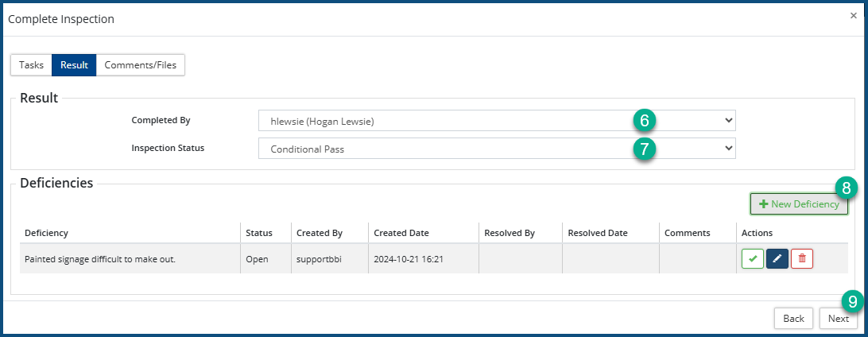This screenshot has width=868, height=337.
Task: Open the Comments/Files tab
Action: coord(141,65)
